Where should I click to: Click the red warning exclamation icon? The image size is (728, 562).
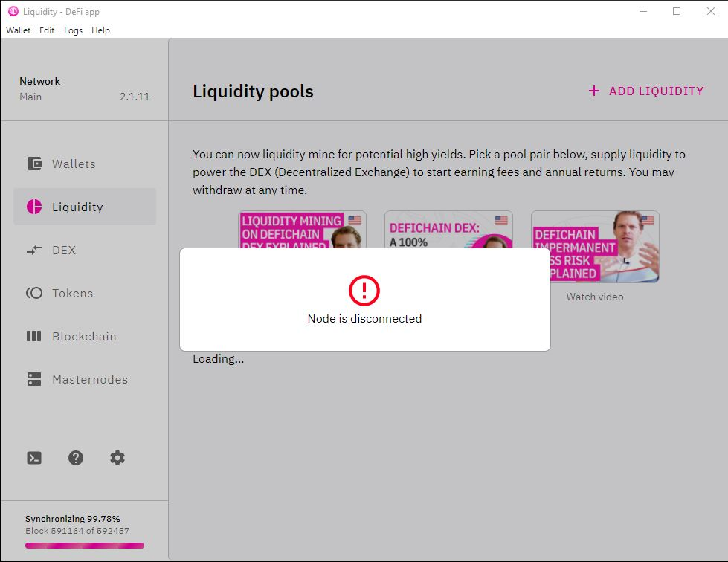pyautogui.click(x=364, y=291)
